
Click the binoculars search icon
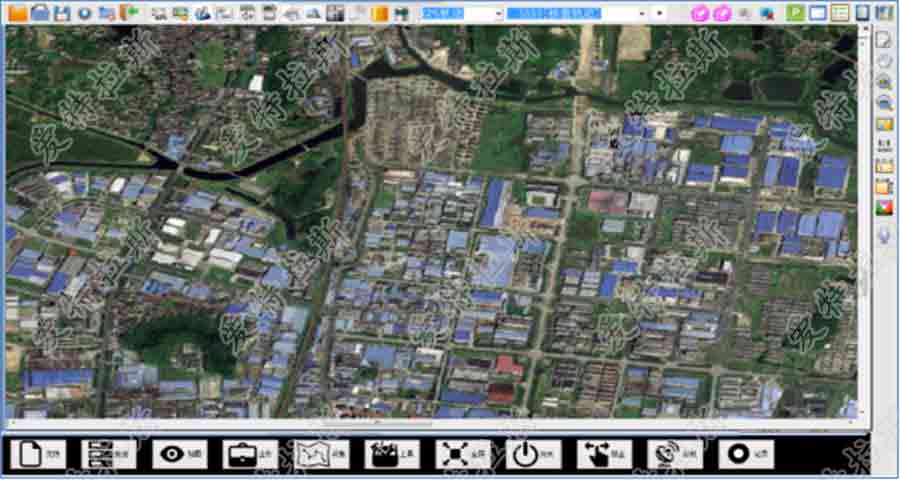point(401,13)
